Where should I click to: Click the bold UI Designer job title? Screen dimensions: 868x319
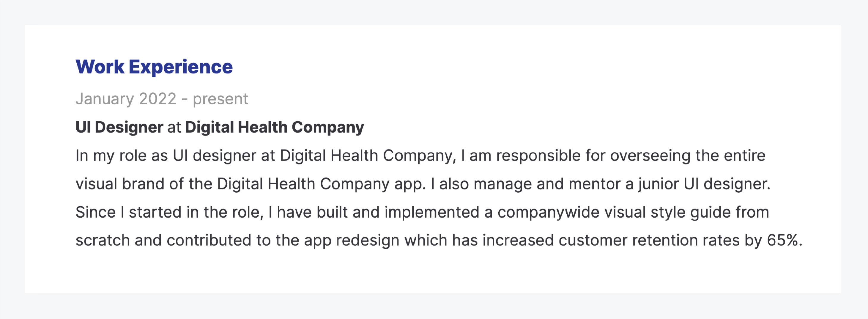coord(119,127)
